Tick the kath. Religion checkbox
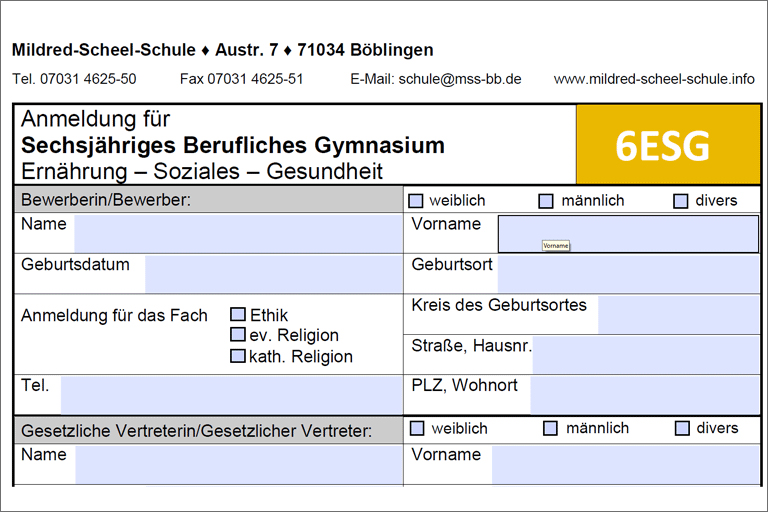This screenshot has width=768, height=512. point(238,356)
